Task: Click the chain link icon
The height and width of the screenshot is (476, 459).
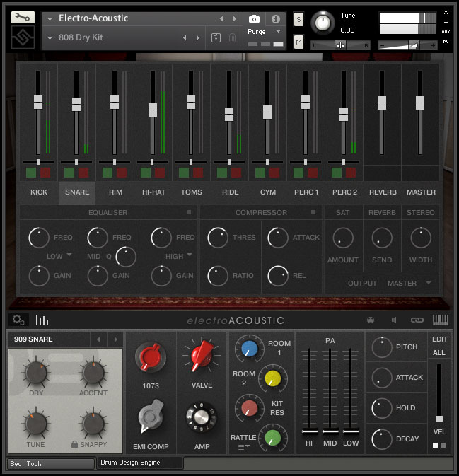Action: [x=417, y=320]
